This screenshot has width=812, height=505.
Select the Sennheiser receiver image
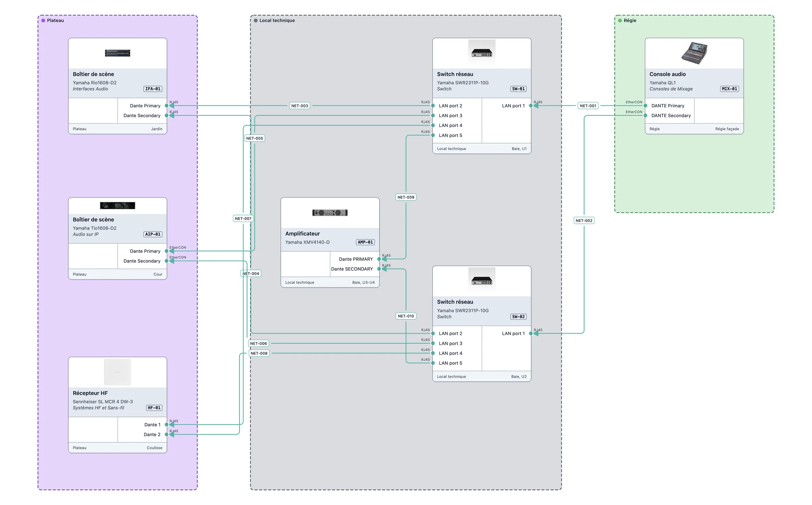[x=117, y=372]
